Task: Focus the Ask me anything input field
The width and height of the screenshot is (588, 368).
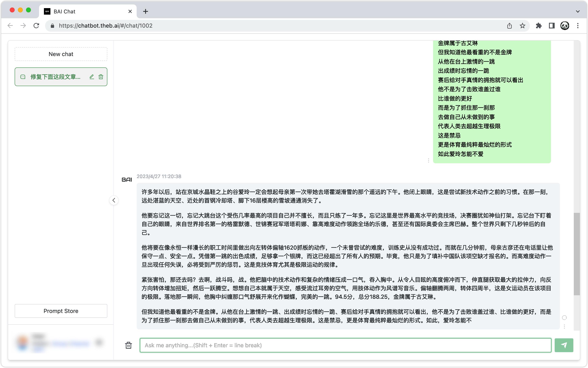Action: point(345,345)
